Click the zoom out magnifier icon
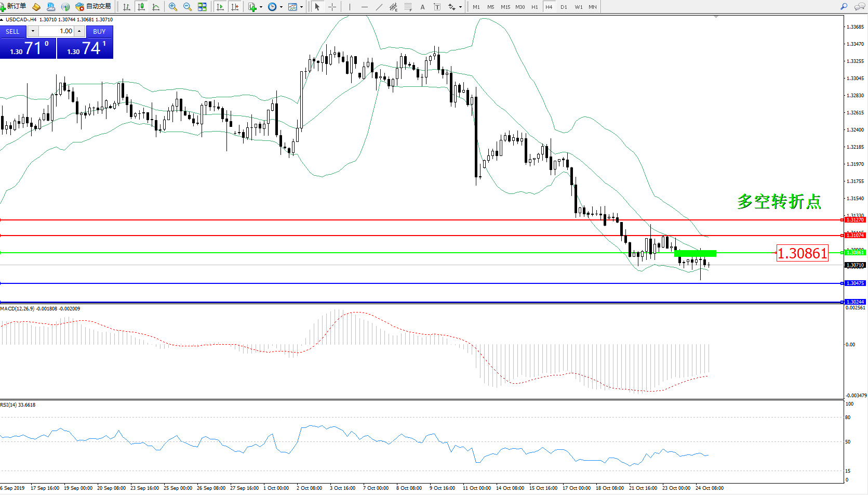This screenshot has width=868, height=495. coord(188,7)
